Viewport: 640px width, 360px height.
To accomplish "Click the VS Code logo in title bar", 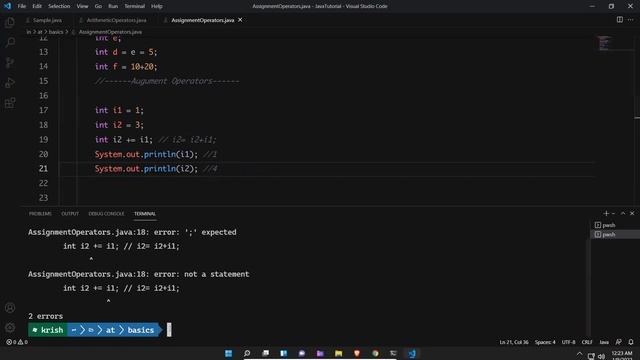I will tap(7, 6).
